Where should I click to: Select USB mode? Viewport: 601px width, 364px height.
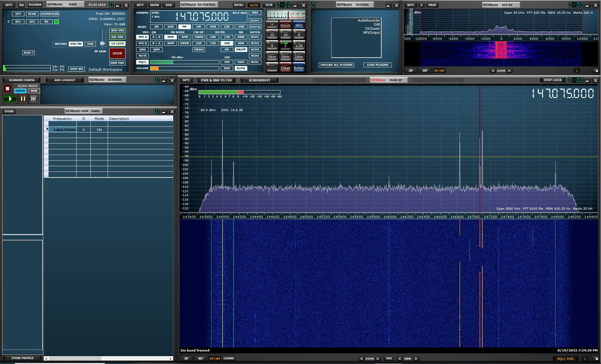pyautogui.click(x=241, y=27)
